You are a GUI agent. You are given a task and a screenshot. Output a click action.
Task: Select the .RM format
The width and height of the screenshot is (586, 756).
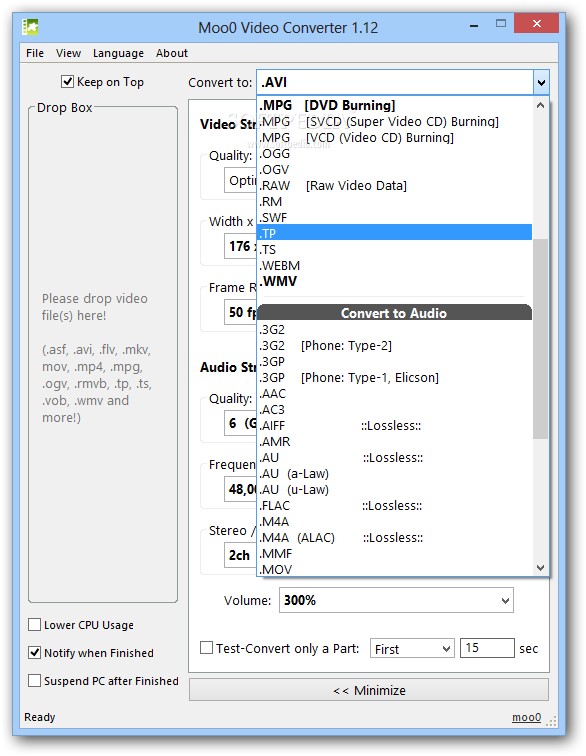click(x=395, y=202)
